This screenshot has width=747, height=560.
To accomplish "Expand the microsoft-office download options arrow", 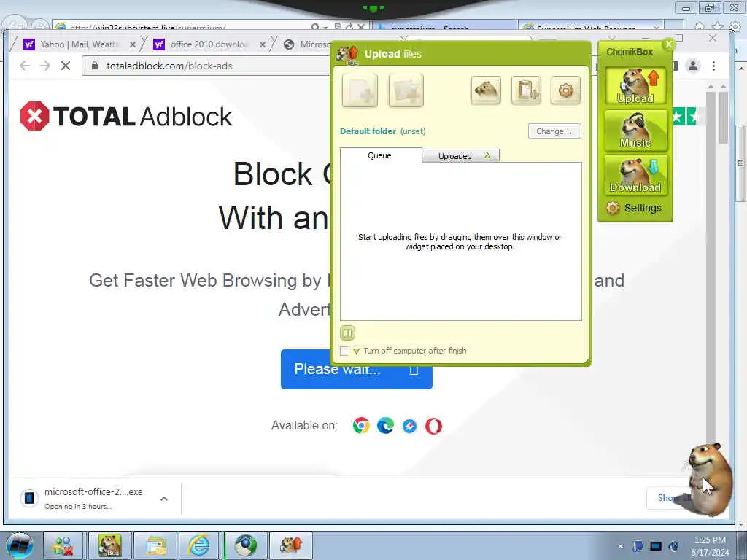I will click(x=164, y=499).
